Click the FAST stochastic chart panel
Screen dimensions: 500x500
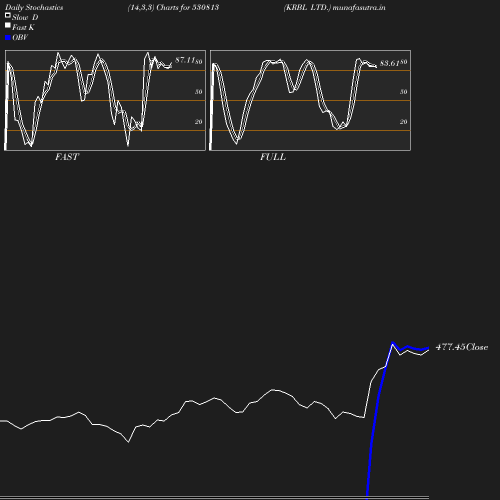click(x=105, y=100)
